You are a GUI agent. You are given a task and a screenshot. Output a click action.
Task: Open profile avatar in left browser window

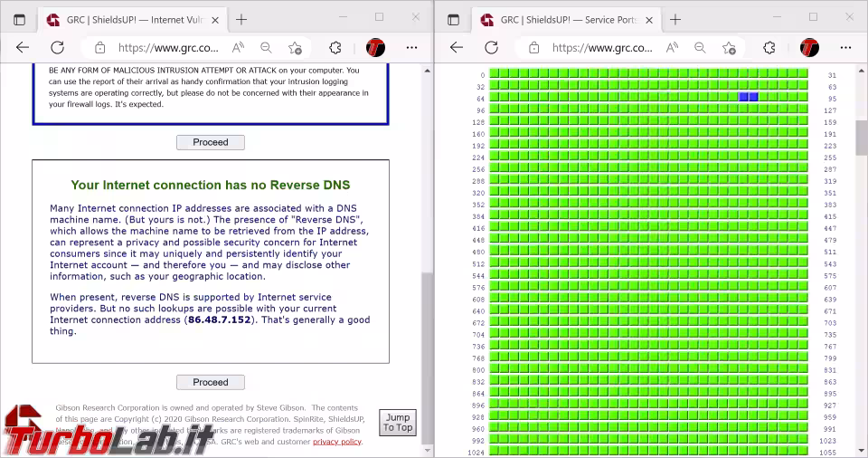click(375, 48)
